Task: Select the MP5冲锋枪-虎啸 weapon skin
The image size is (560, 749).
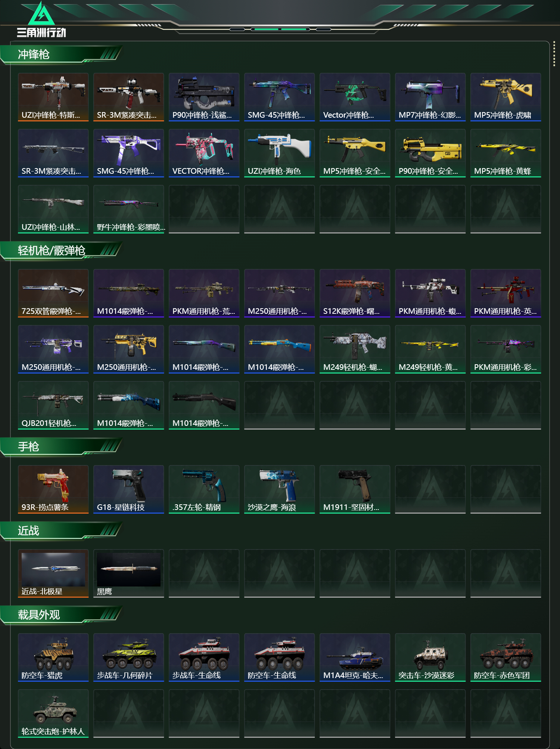Action: pos(505,97)
